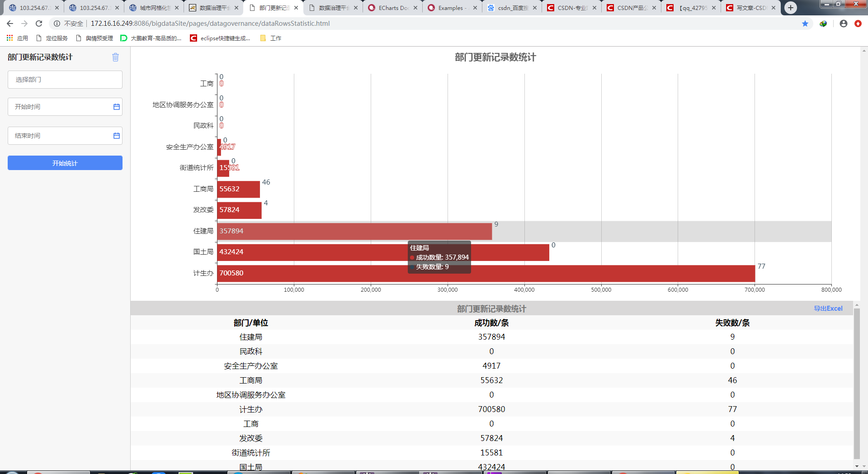Click 安全生产办公室 in the table
Viewport: 868px width, 474px height.
(x=251, y=366)
